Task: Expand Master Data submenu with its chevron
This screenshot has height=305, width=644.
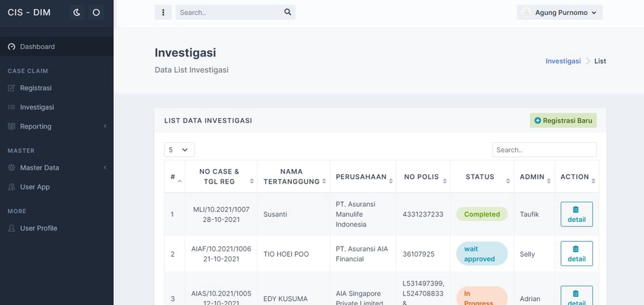Action: coord(105,168)
